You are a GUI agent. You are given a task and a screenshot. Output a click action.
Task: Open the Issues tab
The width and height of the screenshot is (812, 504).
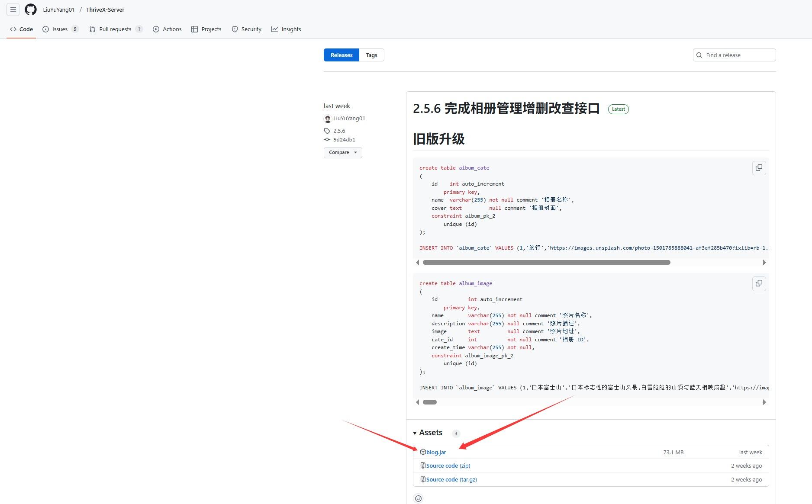(60, 29)
